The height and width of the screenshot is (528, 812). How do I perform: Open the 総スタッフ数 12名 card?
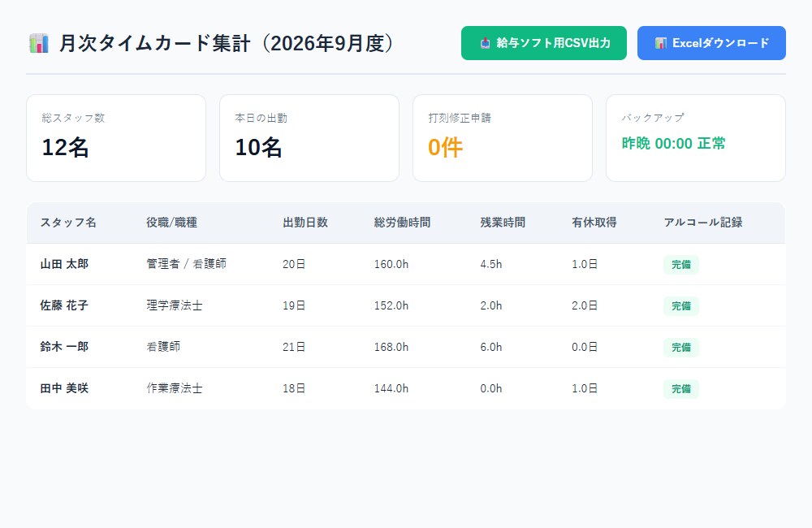(x=116, y=138)
